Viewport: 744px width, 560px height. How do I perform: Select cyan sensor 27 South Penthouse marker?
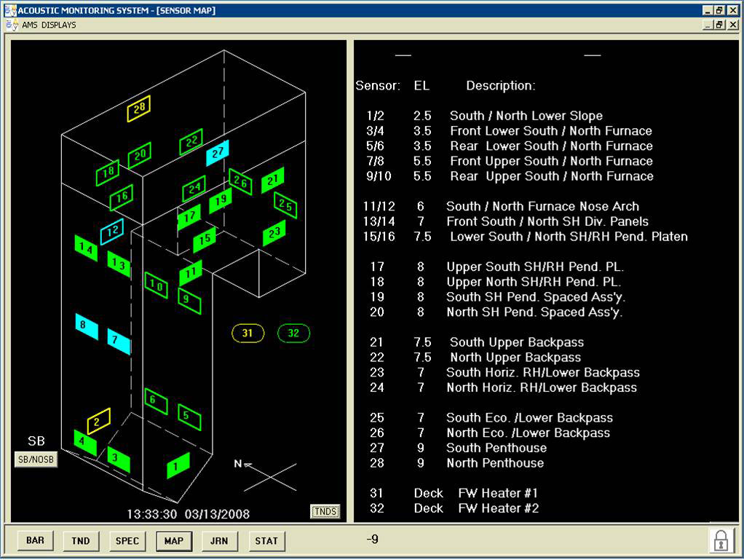point(216,154)
